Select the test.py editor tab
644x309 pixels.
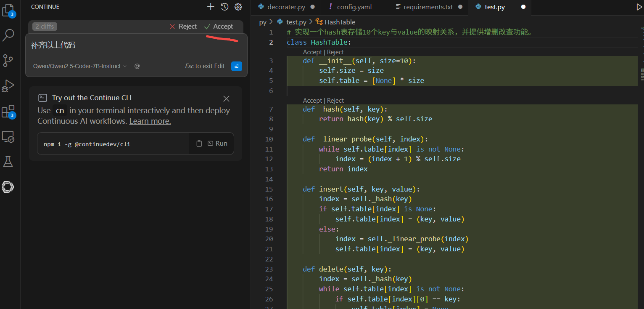point(495,7)
